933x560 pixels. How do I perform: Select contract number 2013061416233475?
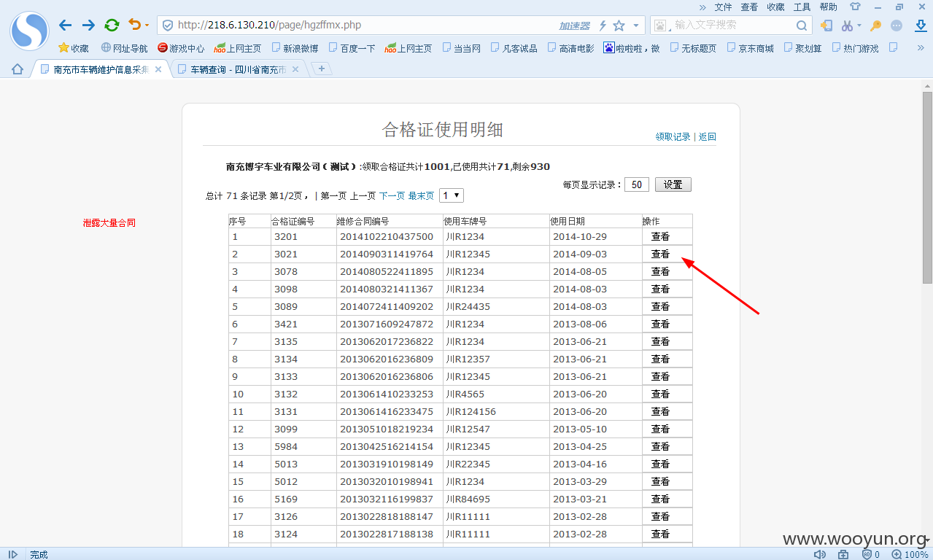(387, 411)
